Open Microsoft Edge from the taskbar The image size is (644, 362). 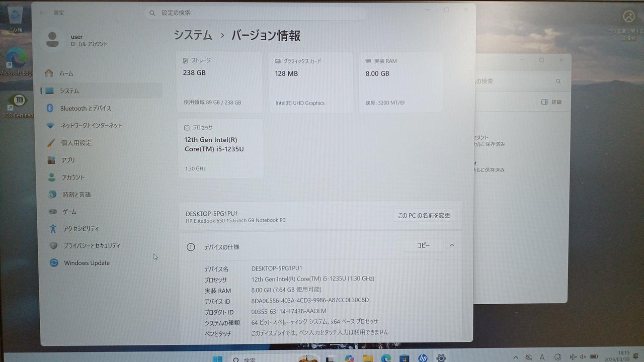[x=386, y=358]
